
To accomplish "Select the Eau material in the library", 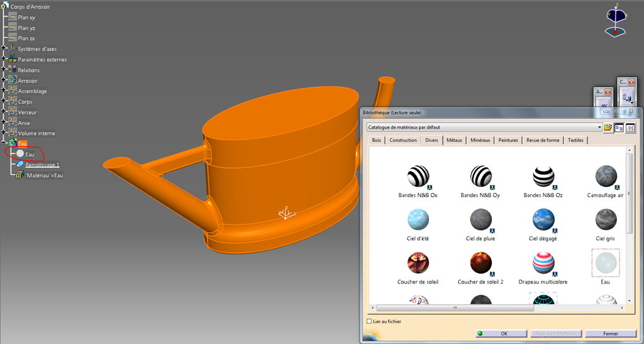I will coord(606,263).
